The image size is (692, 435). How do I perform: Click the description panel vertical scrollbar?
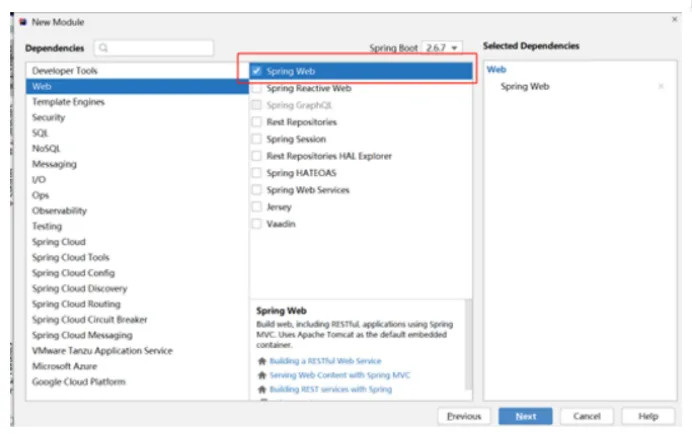pos(469,344)
